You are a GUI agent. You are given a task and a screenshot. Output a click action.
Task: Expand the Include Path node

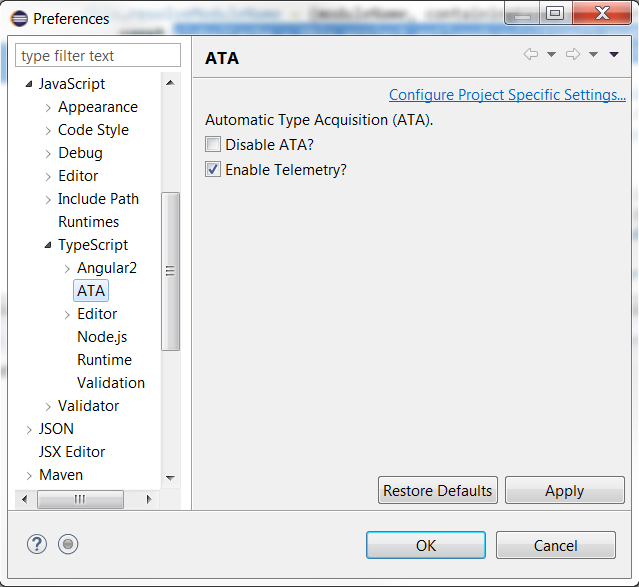(x=48, y=200)
